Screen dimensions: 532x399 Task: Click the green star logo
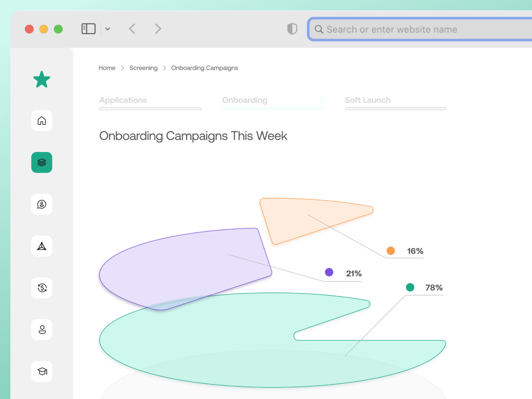42,79
